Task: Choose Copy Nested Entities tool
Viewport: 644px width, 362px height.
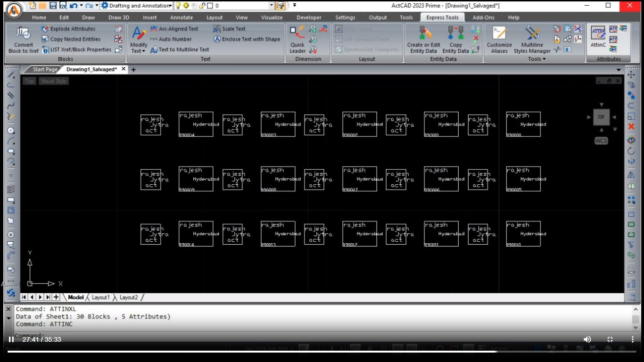Action: pos(71,39)
